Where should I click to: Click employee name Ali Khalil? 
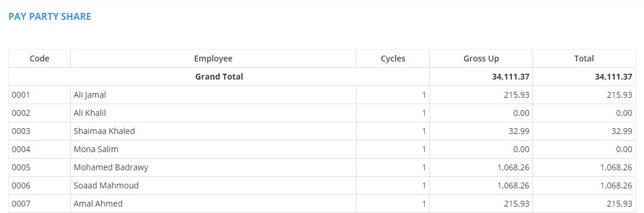[x=90, y=113]
